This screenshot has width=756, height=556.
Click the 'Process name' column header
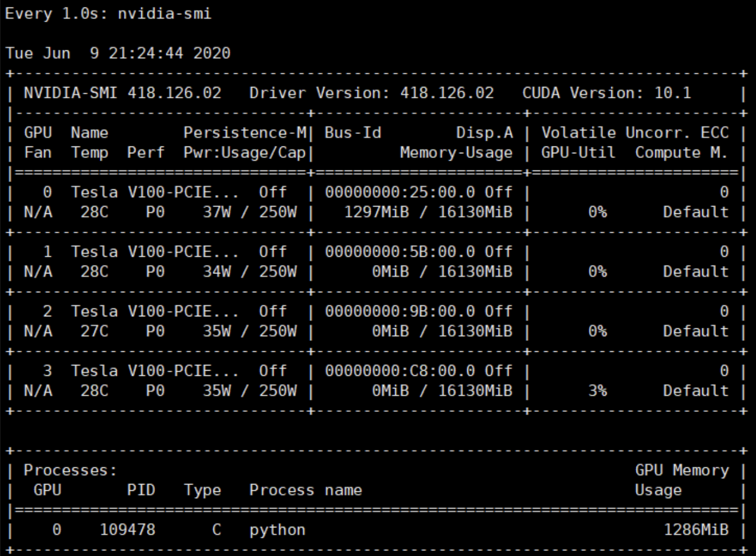point(306,490)
